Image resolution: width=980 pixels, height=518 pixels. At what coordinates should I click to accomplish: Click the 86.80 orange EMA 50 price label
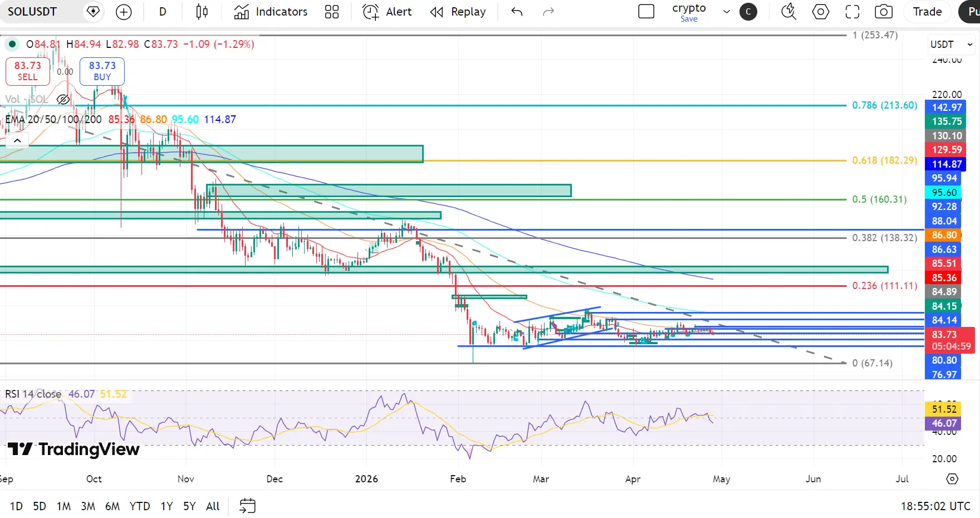[944, 235]
